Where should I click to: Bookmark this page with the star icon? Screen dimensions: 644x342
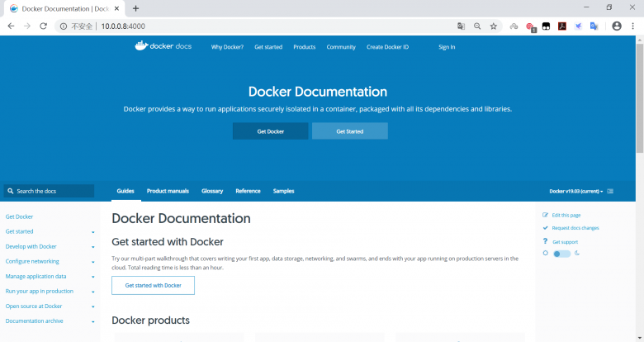(493, 26)
